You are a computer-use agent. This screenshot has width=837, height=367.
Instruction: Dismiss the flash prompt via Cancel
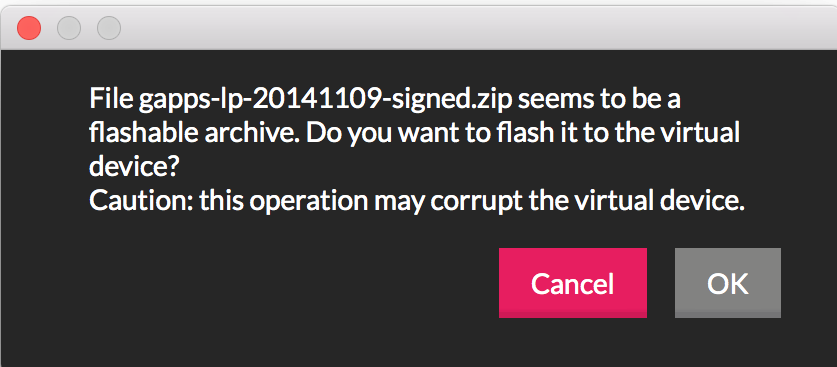(x=573, y=283)
